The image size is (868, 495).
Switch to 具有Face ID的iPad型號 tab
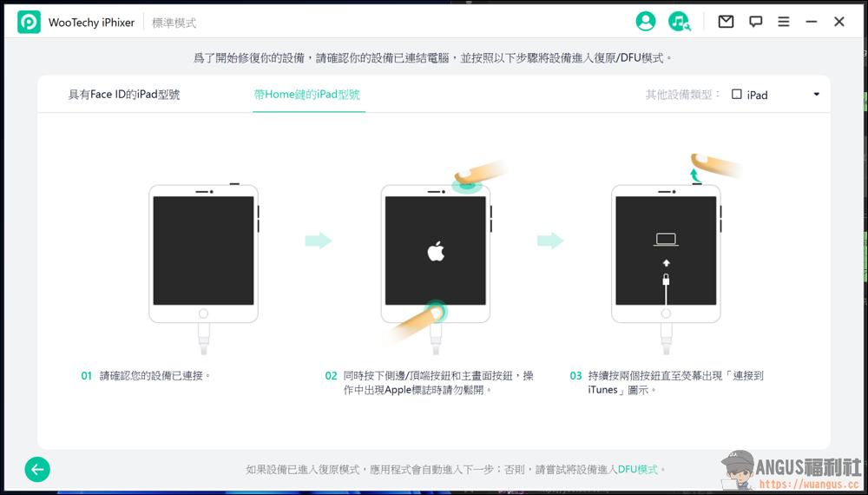[x=124, y=95]
